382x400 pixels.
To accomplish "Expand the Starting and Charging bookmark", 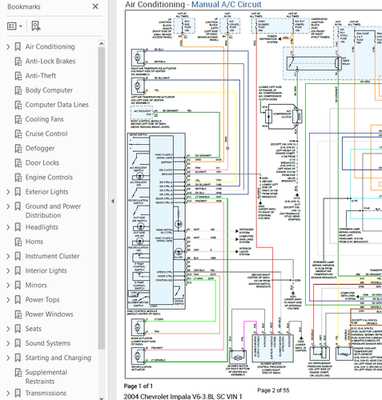I will 8,358.
